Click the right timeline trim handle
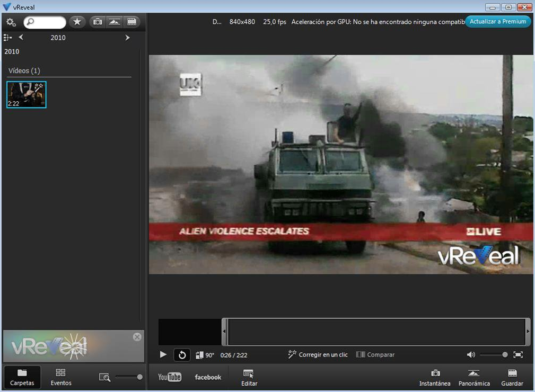Screen dimensions: 535x392 [x=528, y=332]
